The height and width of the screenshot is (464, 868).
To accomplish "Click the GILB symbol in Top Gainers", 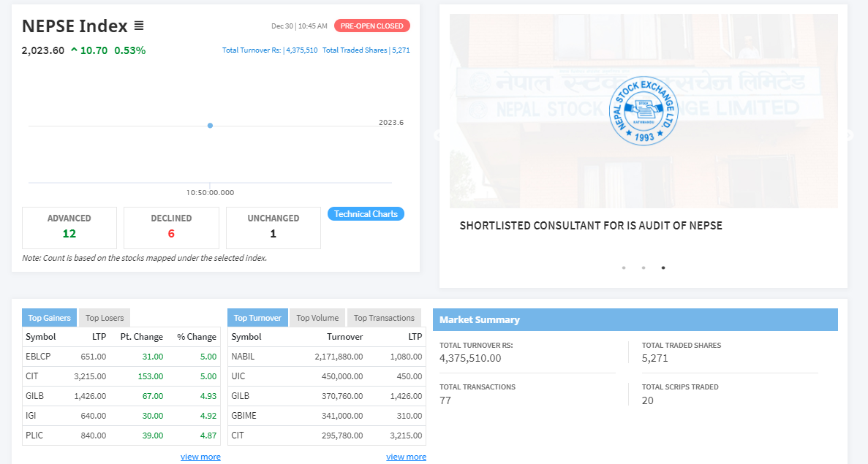I will pos(35,396).
